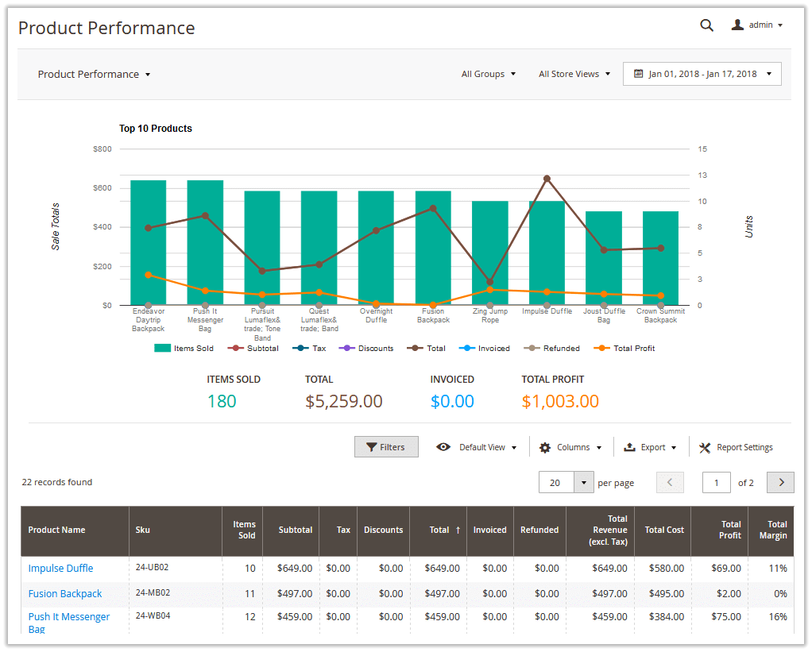Click the page number input field
The width and height of the screenshot is (812, 652).
pyautogui.click(x=716, y=482)
